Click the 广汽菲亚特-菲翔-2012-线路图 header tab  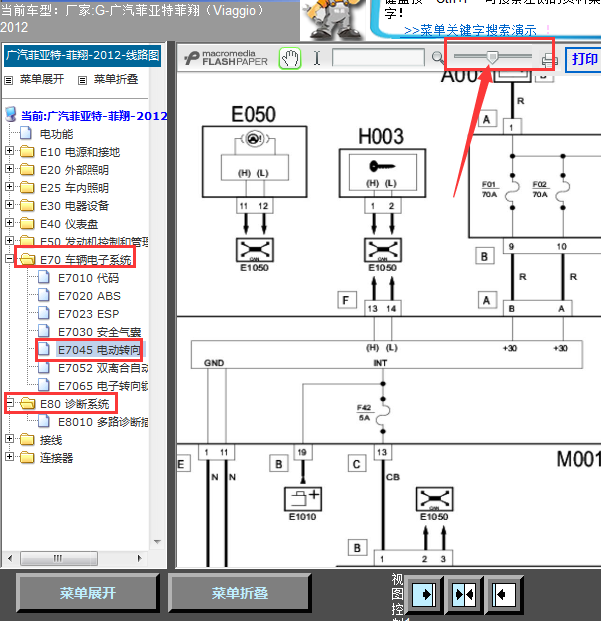click(82, 56)
